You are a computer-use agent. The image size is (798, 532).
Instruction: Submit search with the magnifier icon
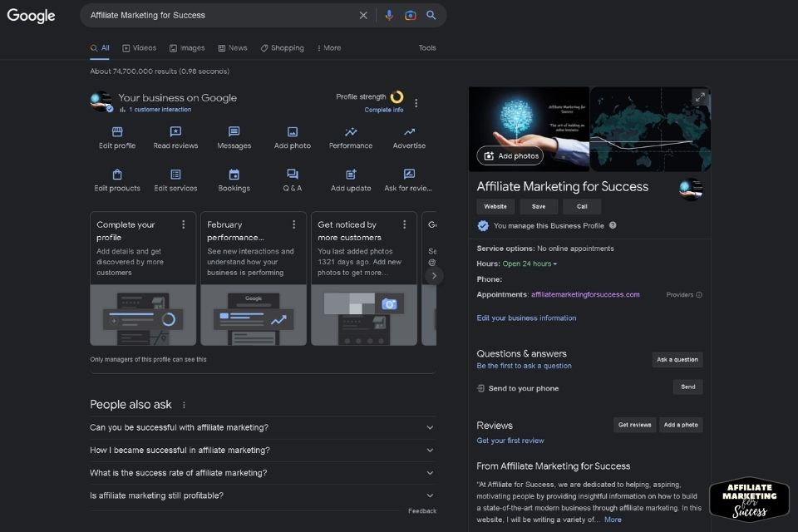click(x=431, y=15)
